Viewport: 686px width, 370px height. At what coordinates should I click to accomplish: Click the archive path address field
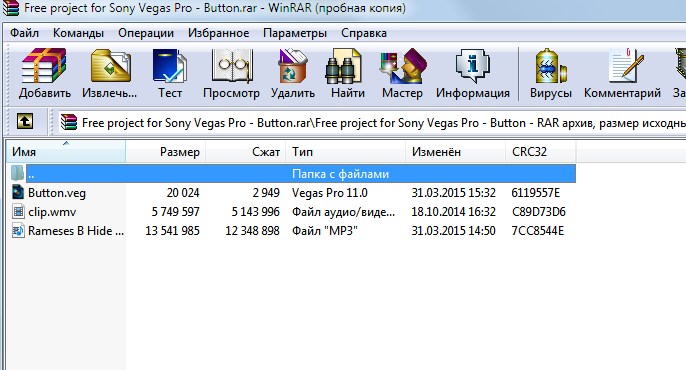point(372,122)
